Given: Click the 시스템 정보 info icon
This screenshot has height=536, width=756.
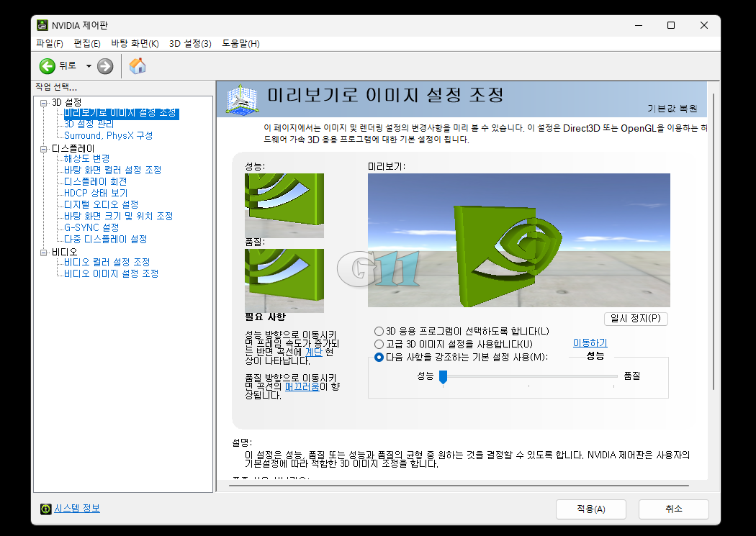Looking at the screenshot, I should [x=46, y=509].
